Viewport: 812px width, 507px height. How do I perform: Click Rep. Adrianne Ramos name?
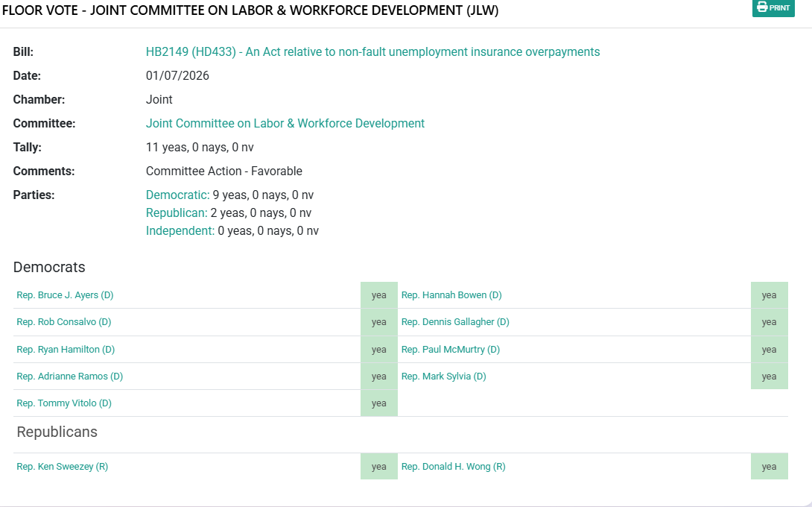point(69,377)
